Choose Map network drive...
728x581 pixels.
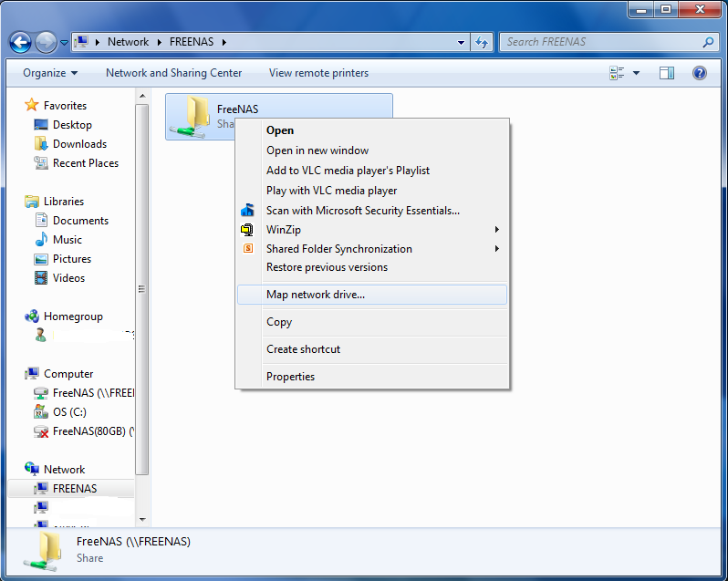click(372, 295)
